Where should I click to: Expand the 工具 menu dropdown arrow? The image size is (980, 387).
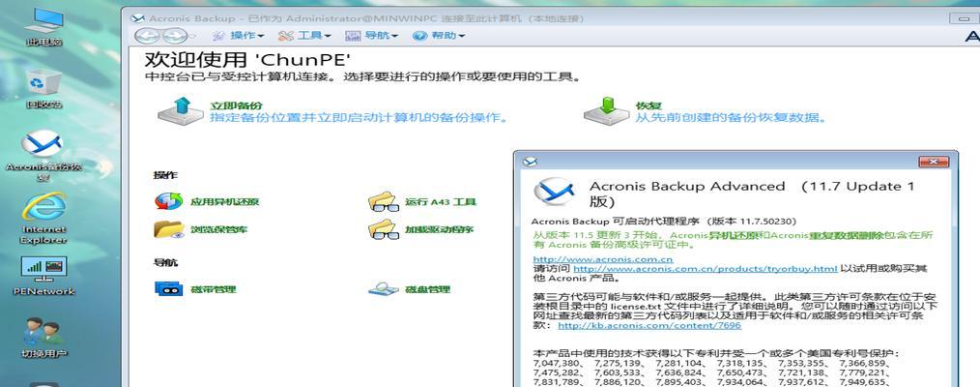(x=328, y=36)
